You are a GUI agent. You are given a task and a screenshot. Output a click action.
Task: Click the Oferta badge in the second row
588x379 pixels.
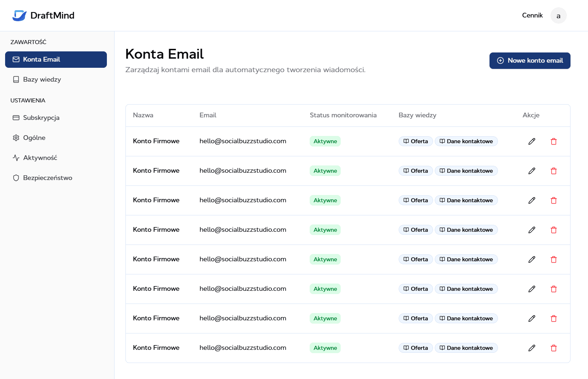point(415,171)
